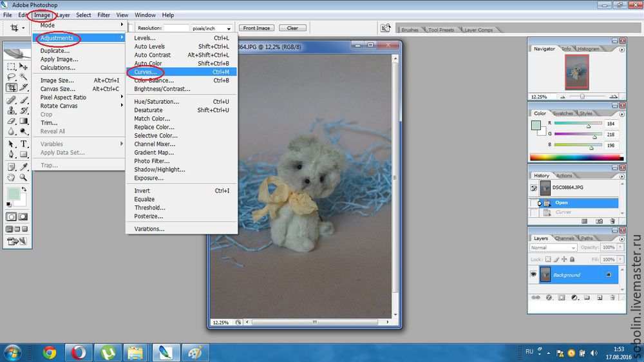Switch to the Histogram tab
This screenshot has height=362, width=644.
(x=588, y=48)
